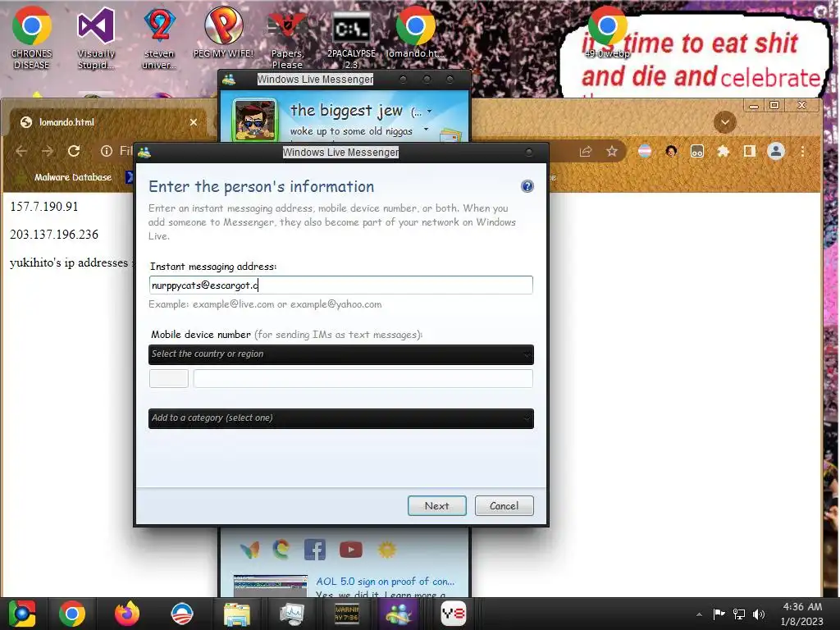Screen dimensions: 840x630
Task: Click the Chrome reload page icon
Action: click(x=74, y=151)
